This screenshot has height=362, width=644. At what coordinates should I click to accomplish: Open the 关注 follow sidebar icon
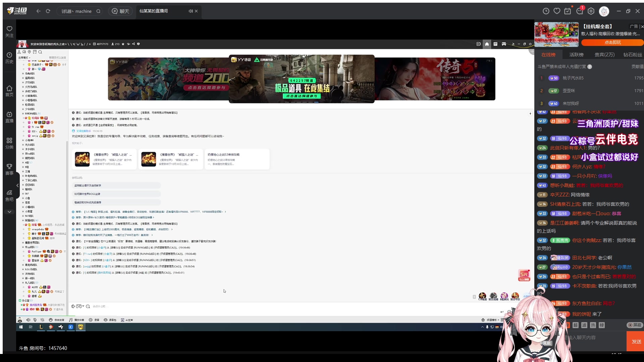tap(9, 31)
